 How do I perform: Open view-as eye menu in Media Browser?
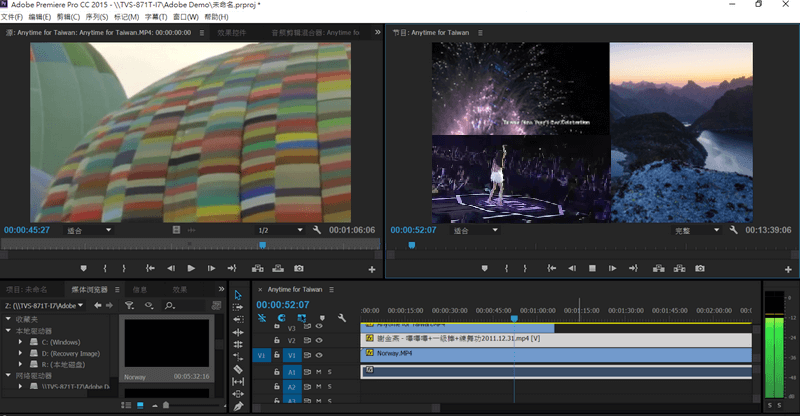click(149, 305)
